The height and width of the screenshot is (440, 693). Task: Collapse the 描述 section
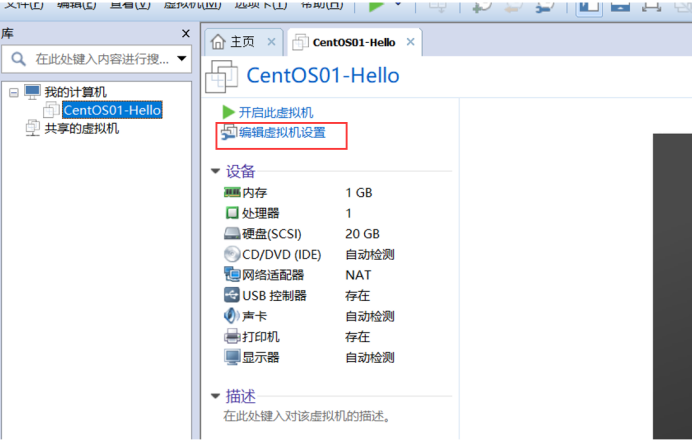click(216, 396)
